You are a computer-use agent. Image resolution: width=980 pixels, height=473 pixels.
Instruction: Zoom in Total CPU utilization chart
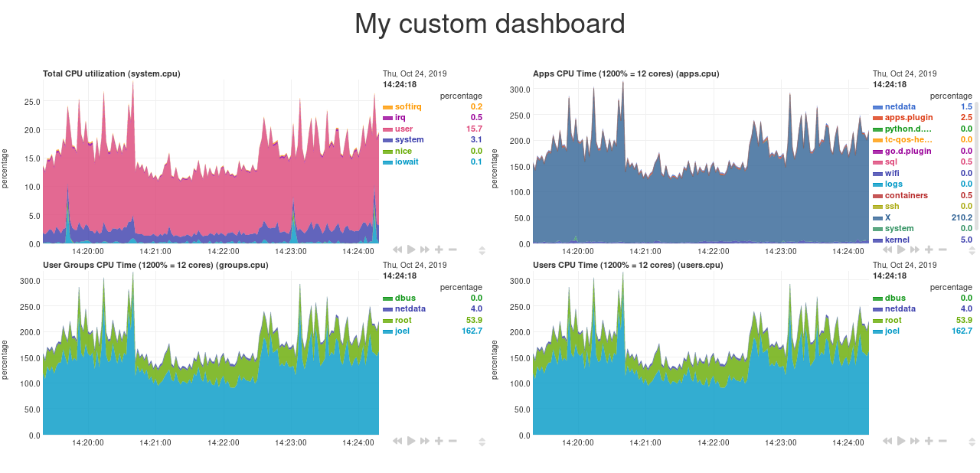pos(439,250)
